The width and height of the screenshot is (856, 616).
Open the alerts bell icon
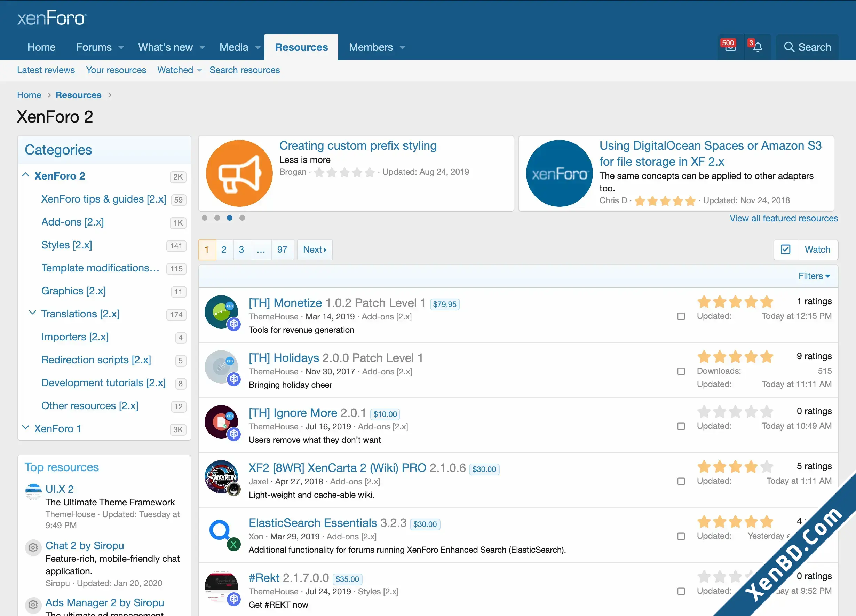coord(757,47)
